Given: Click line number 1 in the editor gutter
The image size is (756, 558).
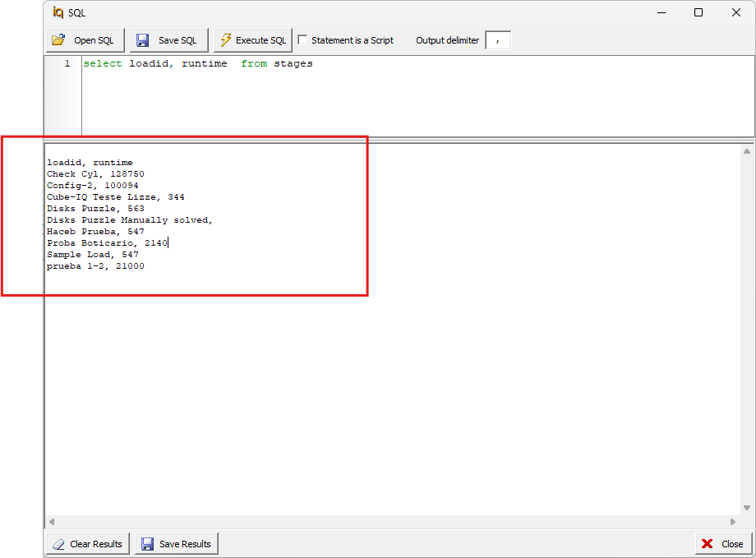Looking at the screenshot, I should tap(67, 63).
